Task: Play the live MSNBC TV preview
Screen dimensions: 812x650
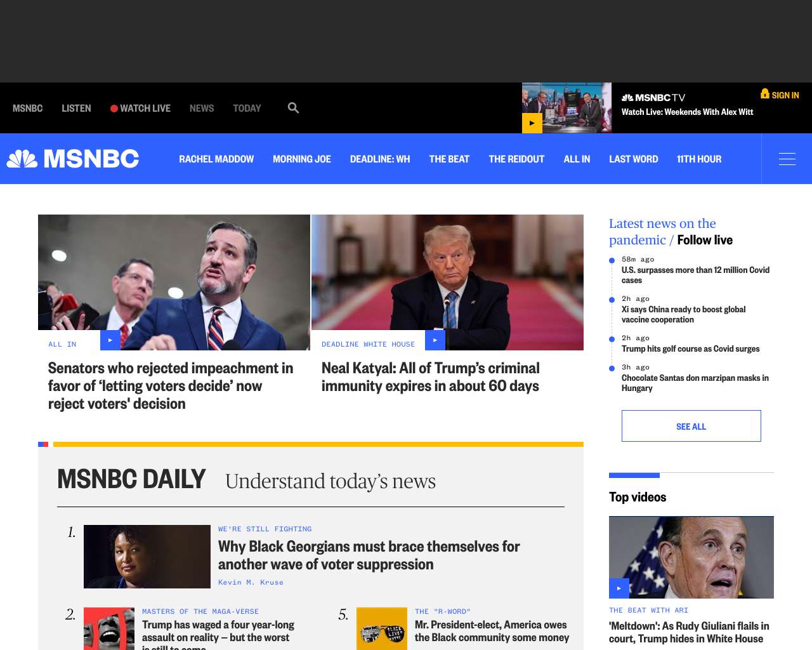Action: click(x=532, y=123)
